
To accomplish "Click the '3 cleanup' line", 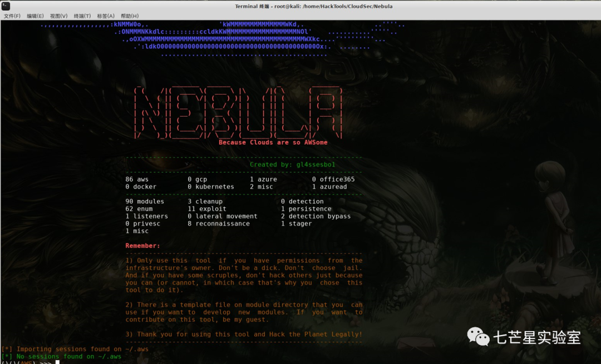I will click(205, 201).
